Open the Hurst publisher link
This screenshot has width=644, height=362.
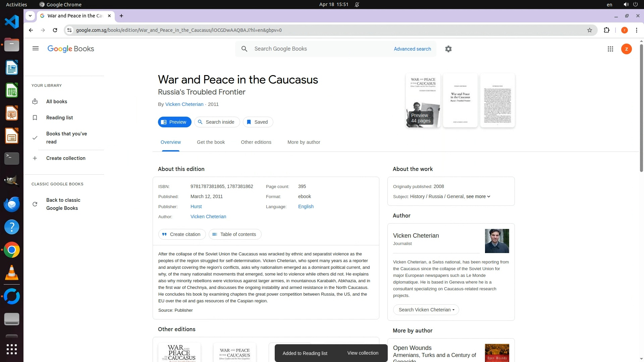click(x=196, y=206)
